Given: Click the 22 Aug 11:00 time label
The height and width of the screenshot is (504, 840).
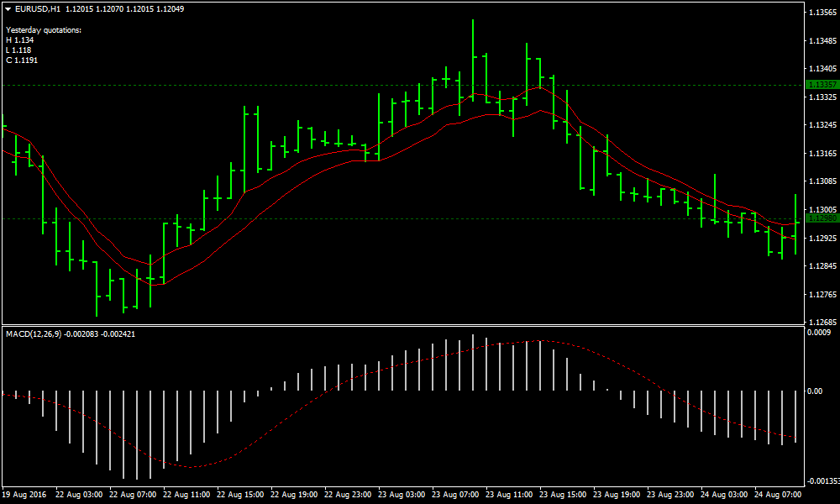Looking at the screenshot, I should (187, 495).
